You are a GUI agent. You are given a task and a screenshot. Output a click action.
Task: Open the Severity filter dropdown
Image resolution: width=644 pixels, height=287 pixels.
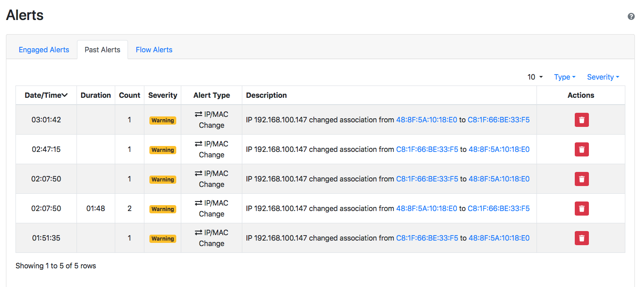pos(603,77)
